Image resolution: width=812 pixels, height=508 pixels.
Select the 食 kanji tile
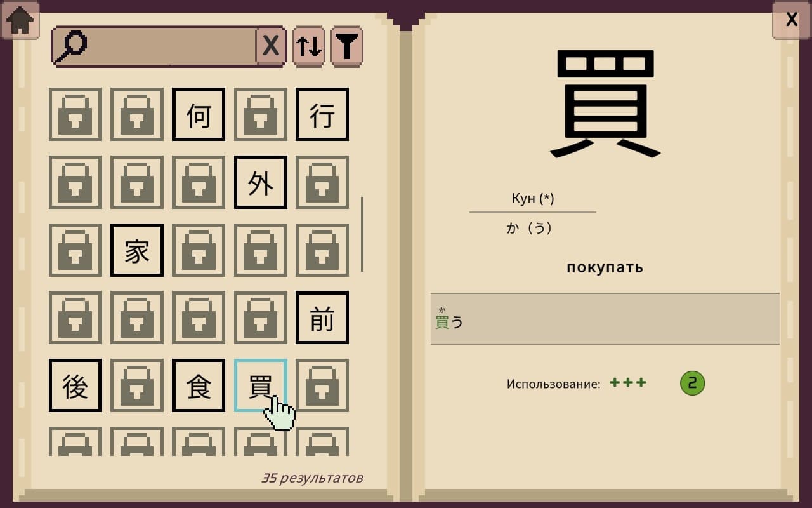(199, 385)
